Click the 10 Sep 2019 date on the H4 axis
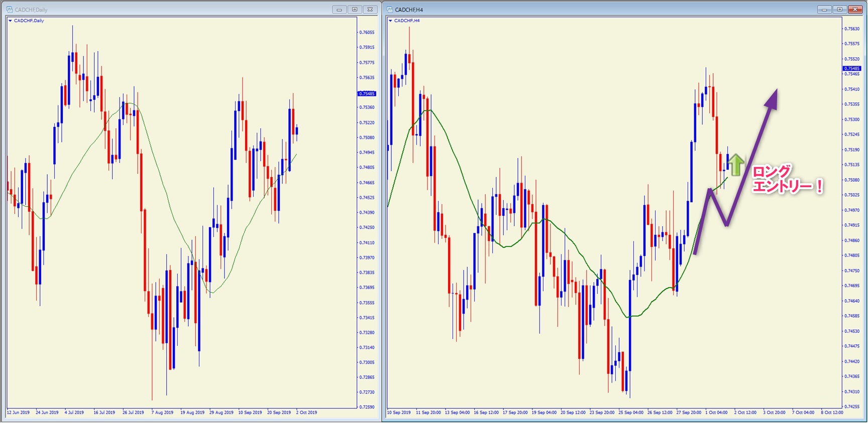This screenshot has width=868, height=423. (x=399, y=412)
